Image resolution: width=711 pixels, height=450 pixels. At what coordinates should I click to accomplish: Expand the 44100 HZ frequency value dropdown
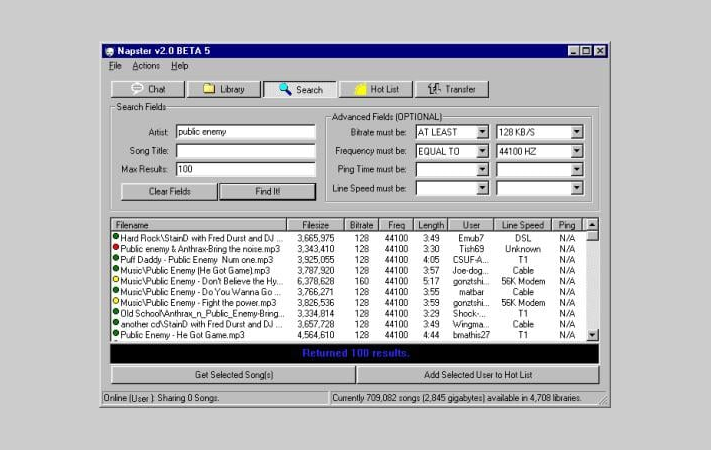pyautogui.click(x=576, y=151)
